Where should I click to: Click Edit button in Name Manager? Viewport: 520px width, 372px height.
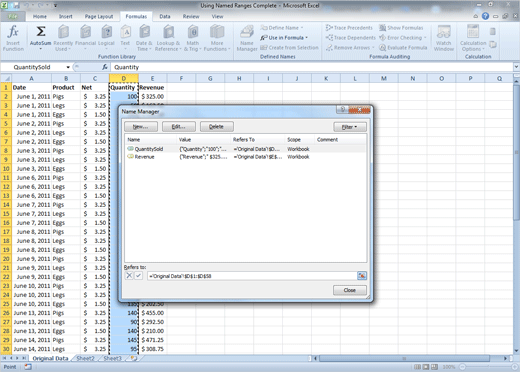point(178,127)
